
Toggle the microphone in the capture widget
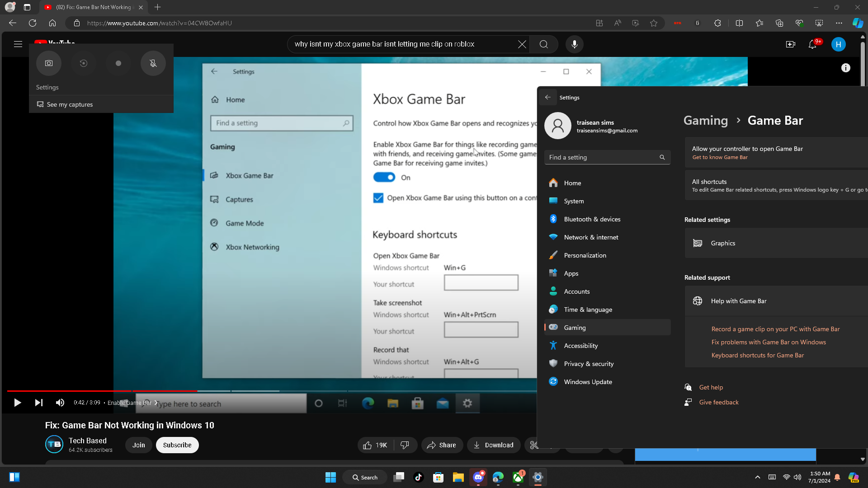point(153,63)
